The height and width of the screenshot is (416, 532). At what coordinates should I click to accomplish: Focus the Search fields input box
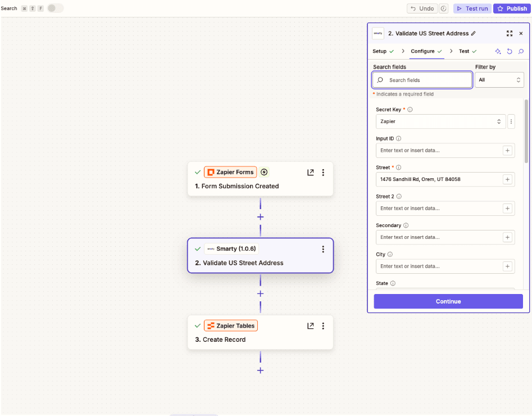tap(422, 80)
